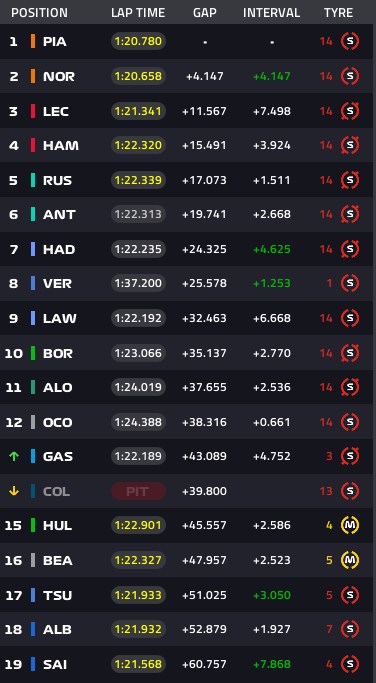Click green up arrow beside GAS

[14, 456]
